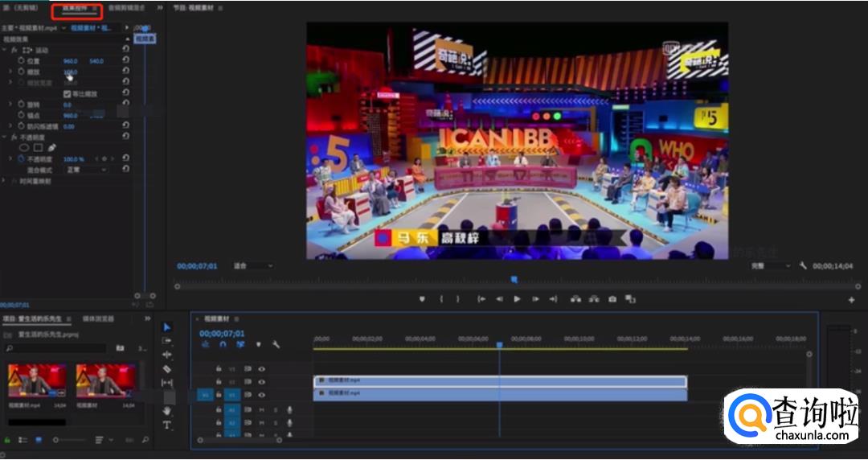Click the 位置 X value 960.0
Image resolution: width=868 pixels, height=460 pixels.
click(x=71, y=61)
